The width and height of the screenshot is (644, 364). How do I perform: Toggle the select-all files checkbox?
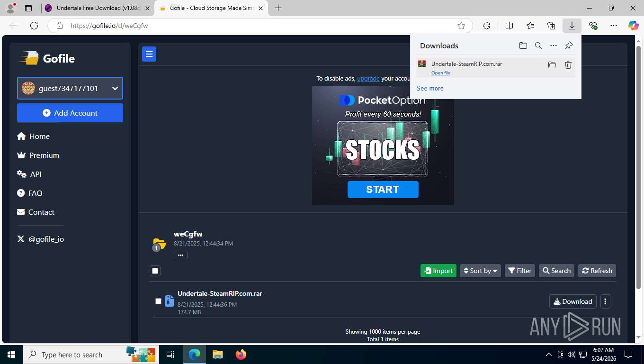(x=155, y=271)
